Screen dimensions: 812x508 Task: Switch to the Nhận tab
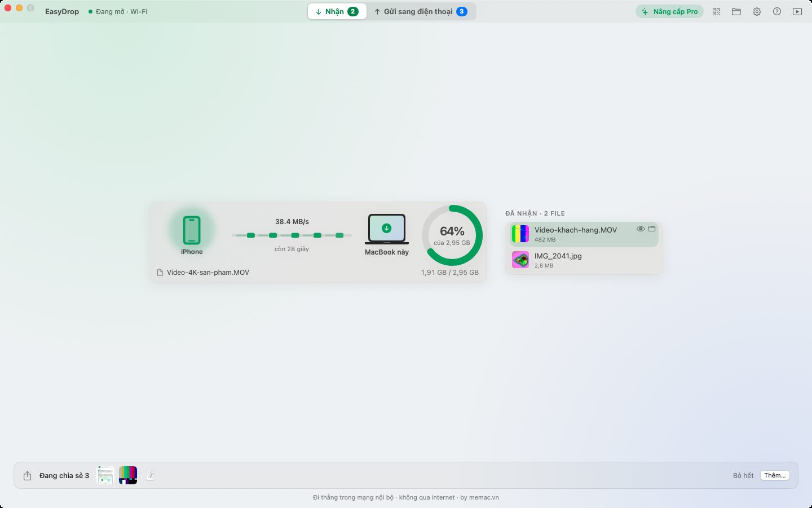[337, 11]
